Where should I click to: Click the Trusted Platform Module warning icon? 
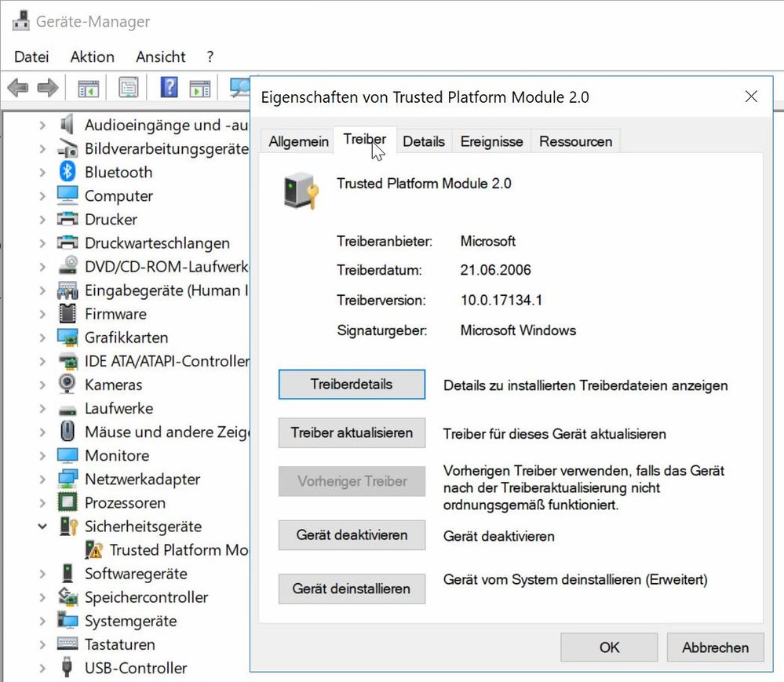tap(93, 550)
